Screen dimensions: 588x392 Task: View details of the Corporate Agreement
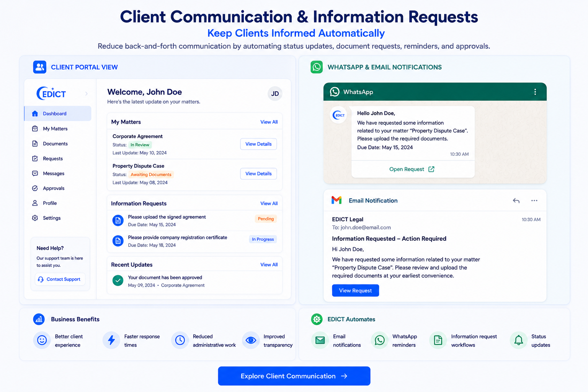[x=258, y=144]
